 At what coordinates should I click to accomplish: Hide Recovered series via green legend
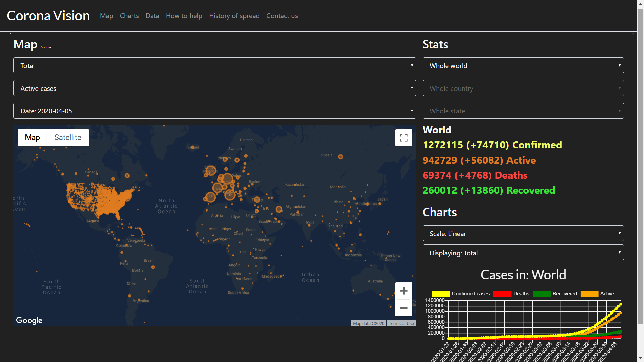(x=541, y=294)
